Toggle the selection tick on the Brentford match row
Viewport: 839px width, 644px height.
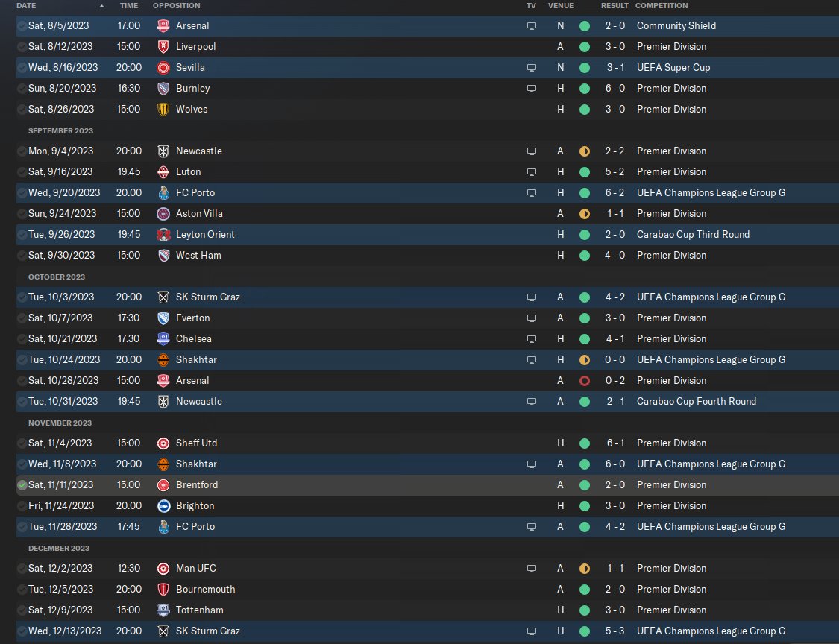click(22, 484)
